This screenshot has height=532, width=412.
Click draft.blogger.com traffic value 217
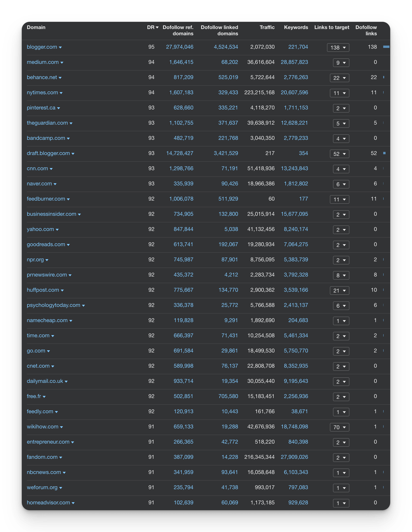click(x=270, y=153)
